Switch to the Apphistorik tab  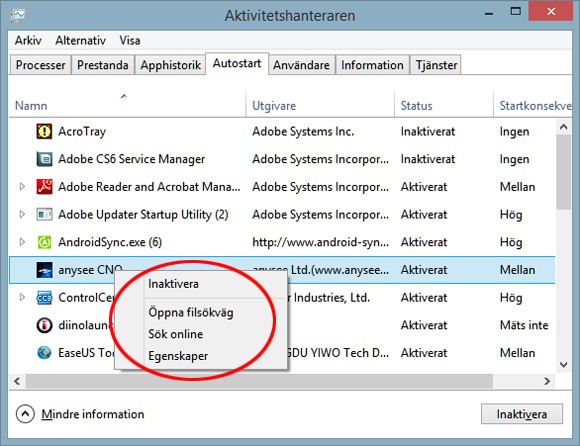pyautogui.click(x=171, y=65)
